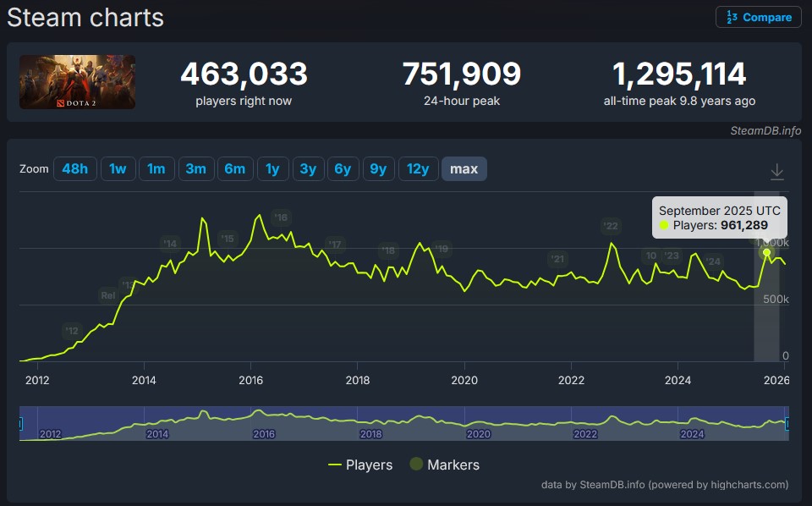The height and width of the screenshot is (506, 812).
Task: Click the '14 chart marker
Action: click(x=170, y=244)
